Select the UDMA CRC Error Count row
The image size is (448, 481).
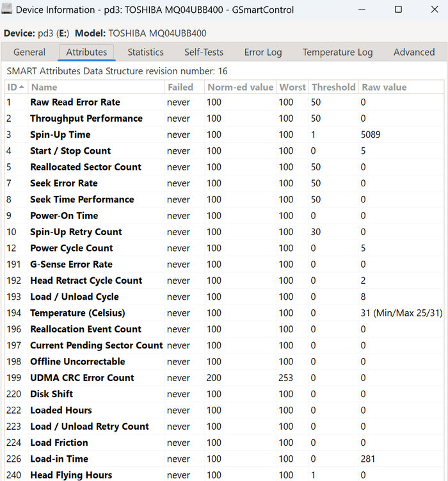[x=82, y=378]
